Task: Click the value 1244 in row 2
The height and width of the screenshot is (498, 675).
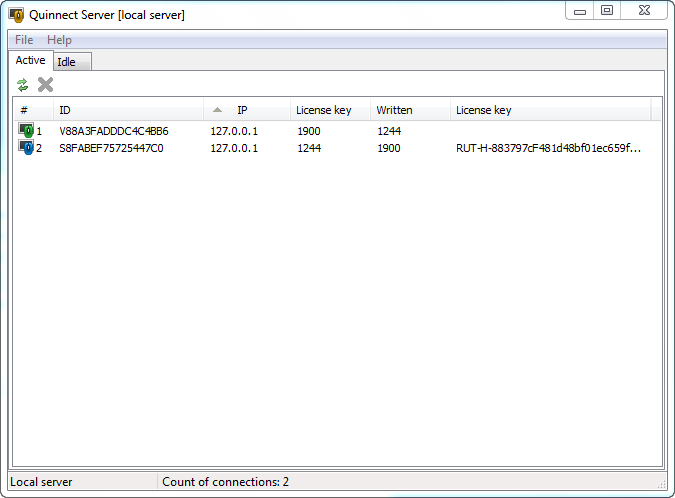Action: (309, 148)
